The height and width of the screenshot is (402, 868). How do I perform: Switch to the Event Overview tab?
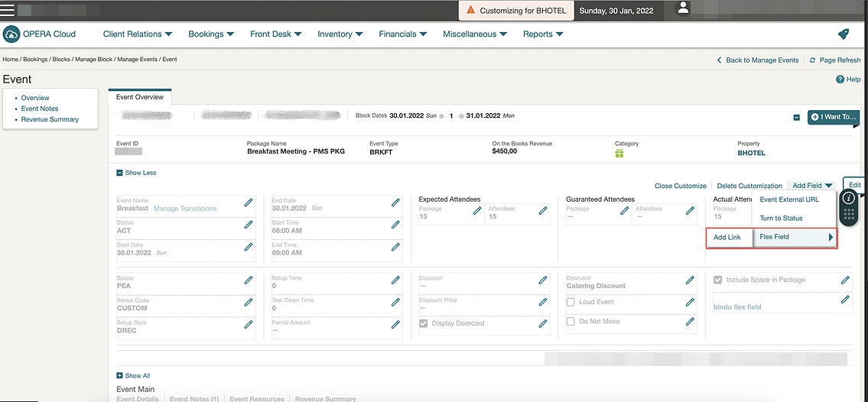pos(140,97)
